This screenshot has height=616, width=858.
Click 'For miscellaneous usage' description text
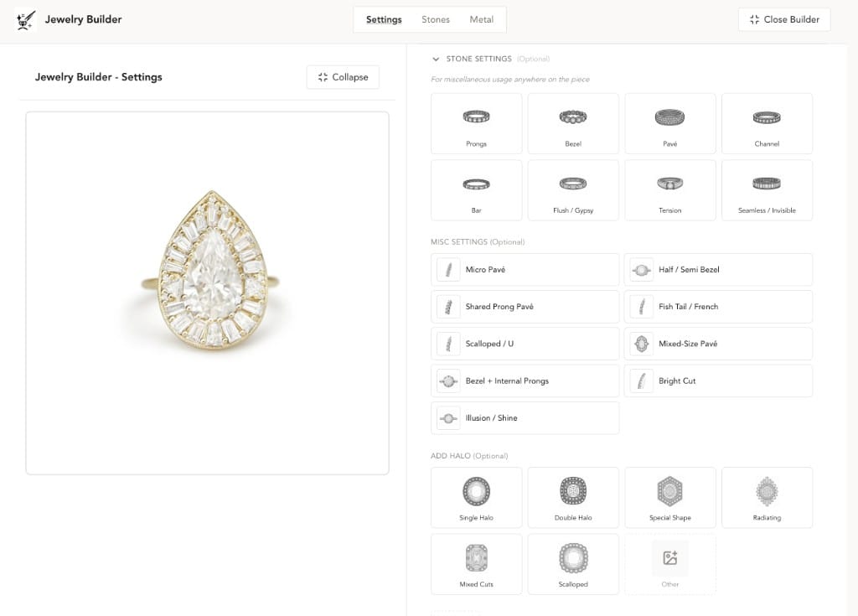(x=510, y=80)
